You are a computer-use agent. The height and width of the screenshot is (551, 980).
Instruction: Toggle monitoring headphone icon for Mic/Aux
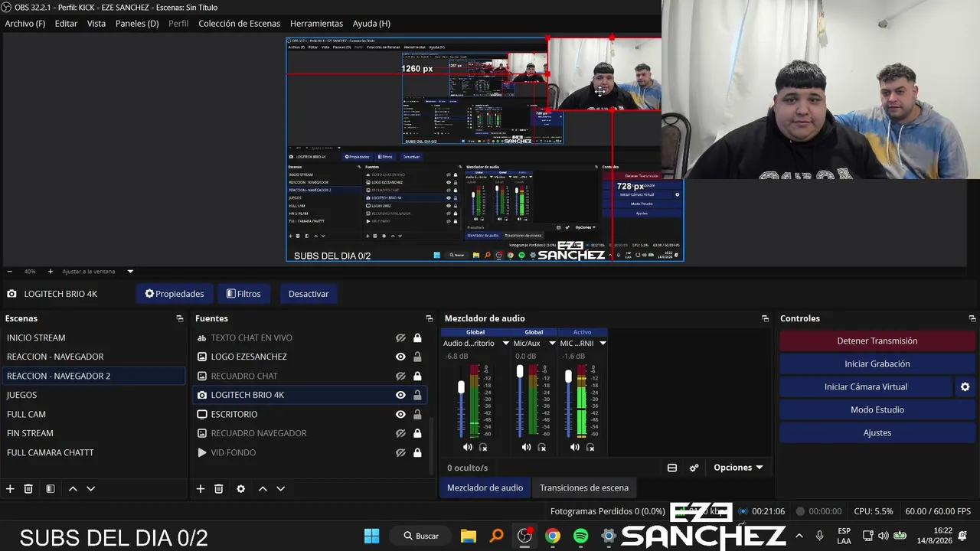coord(541,447)
